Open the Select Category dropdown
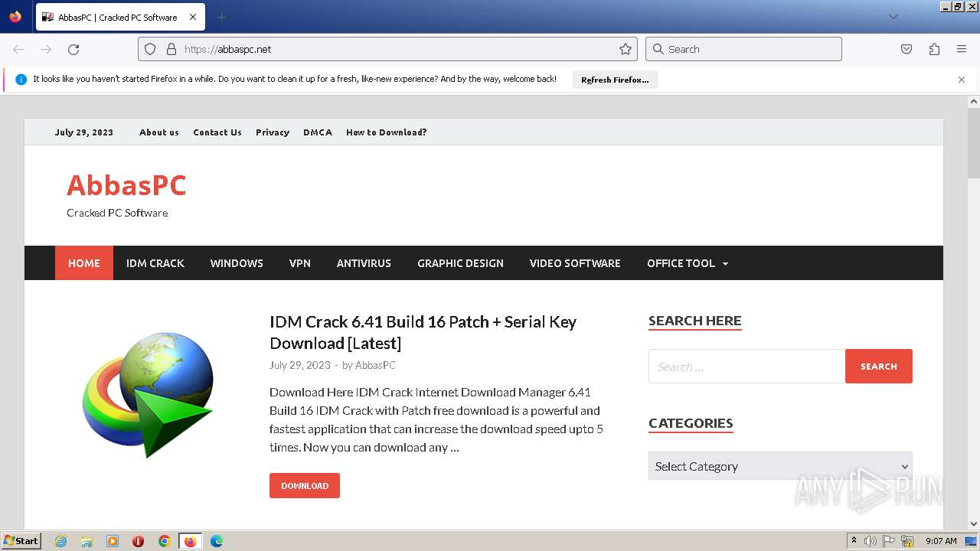 [780, 466]
